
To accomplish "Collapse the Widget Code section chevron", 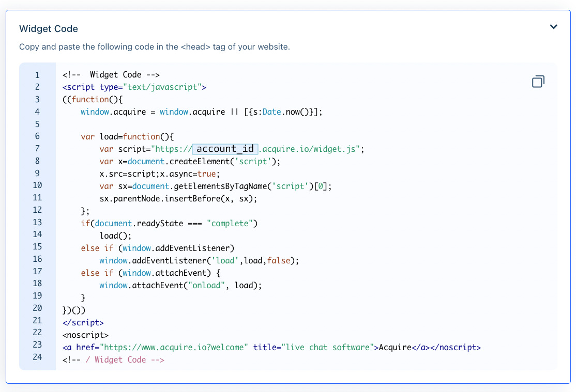I will coord(554,27).
